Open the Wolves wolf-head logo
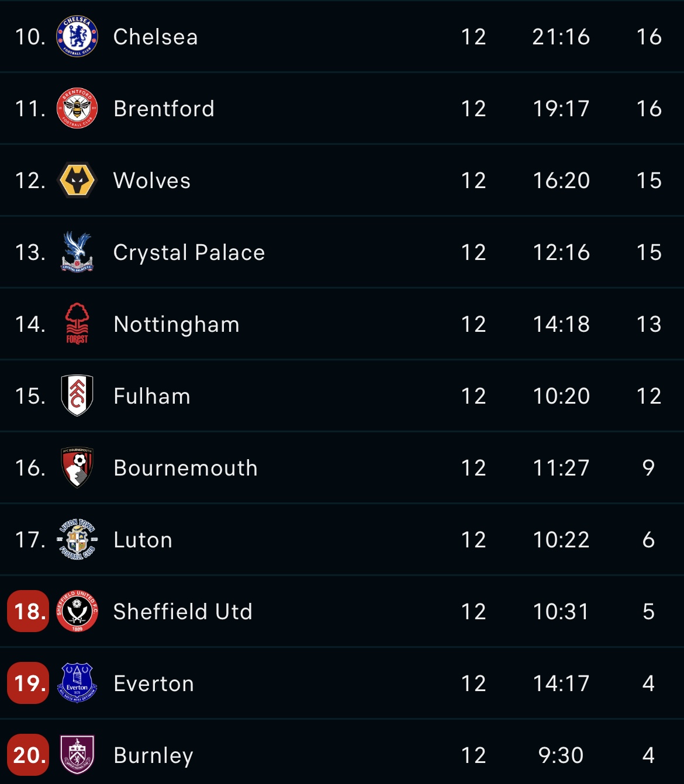Image resolution: width=684 pixels, height=784 pixels. point(77,181)
